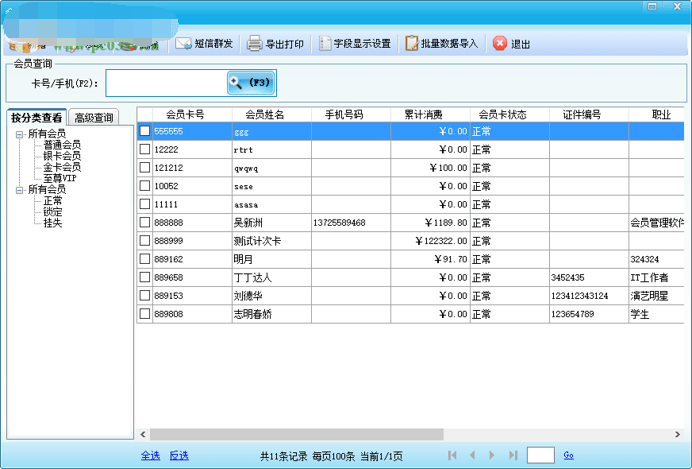Click the F3 search magnifier button
The height and width of the screenshot is (469, 692).
(250, 82)
